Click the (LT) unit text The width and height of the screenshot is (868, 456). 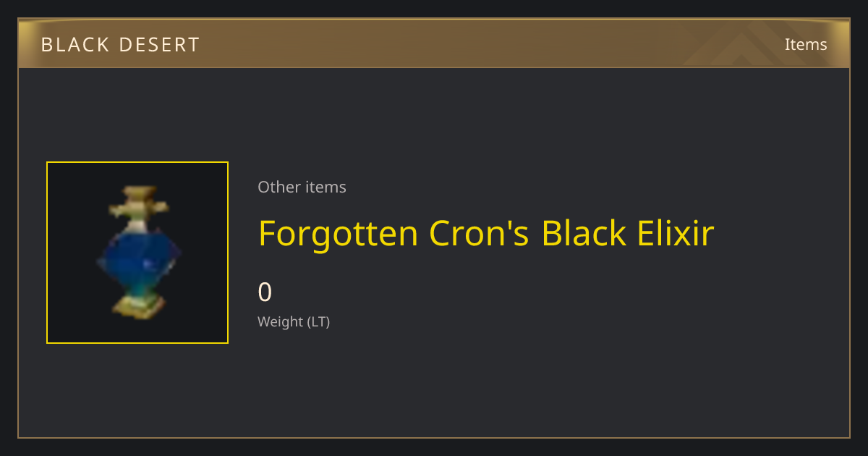[x=319, y=322]
